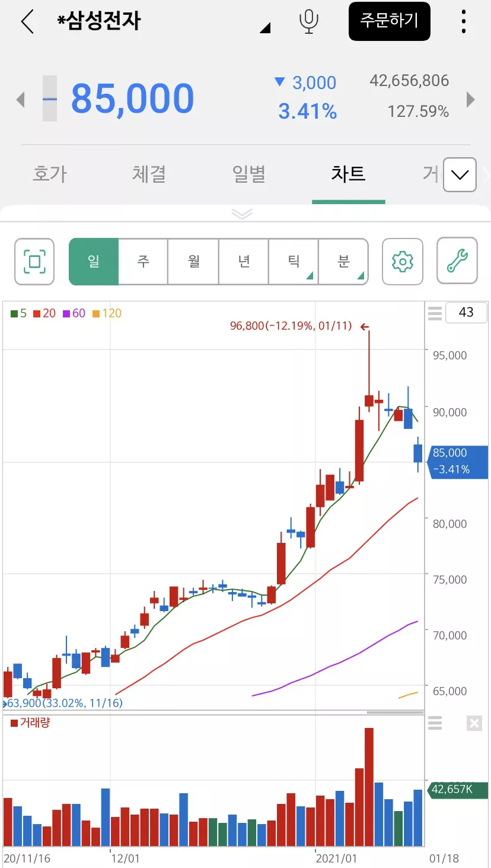Tap the 3.41% change rate
Screen dimensions: 491x868
tap(307, 112)
